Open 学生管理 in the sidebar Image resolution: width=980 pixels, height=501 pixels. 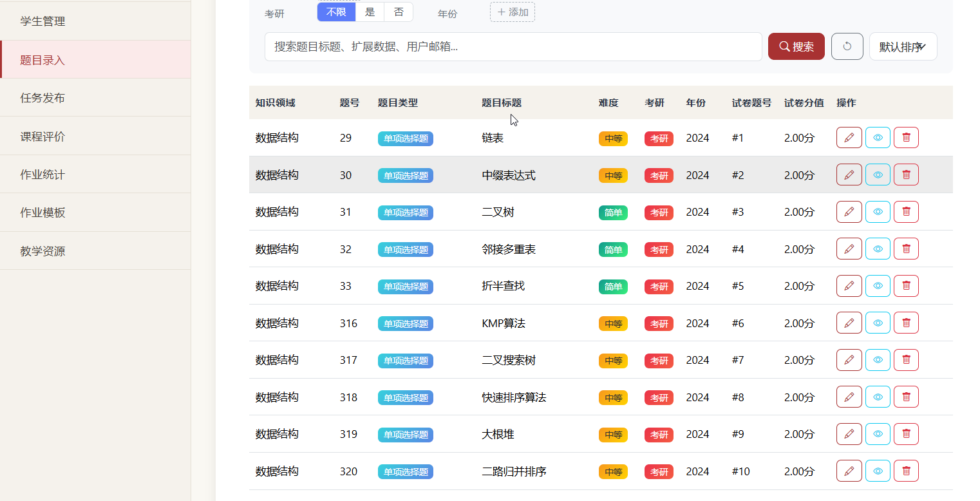click(95, 21)
